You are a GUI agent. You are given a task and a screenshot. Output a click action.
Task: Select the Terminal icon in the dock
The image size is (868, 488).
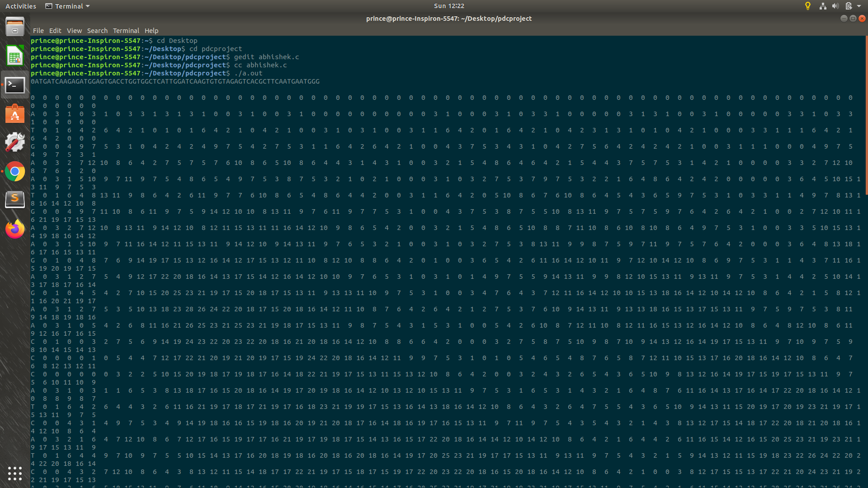(15, 85)
